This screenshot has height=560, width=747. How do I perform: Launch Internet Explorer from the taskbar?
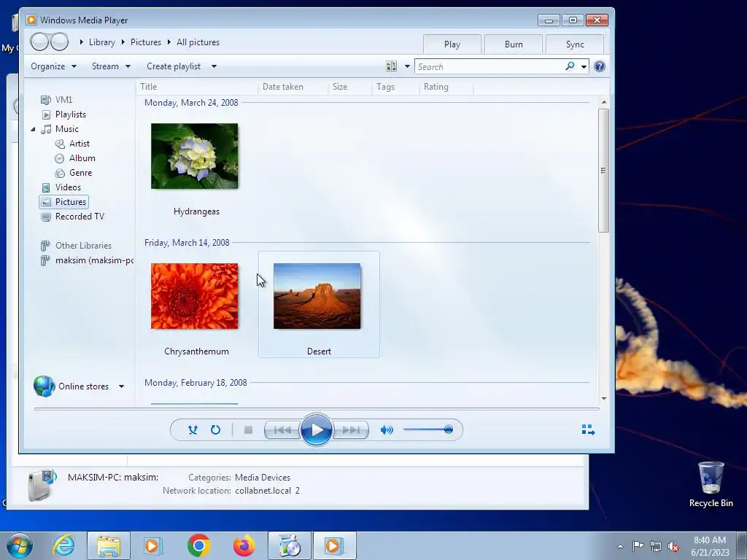point(63,545)
